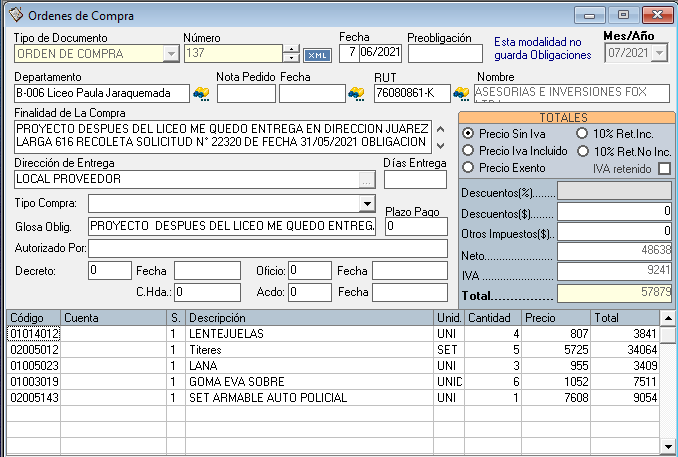Click the XML export icon

coord(317,55)
